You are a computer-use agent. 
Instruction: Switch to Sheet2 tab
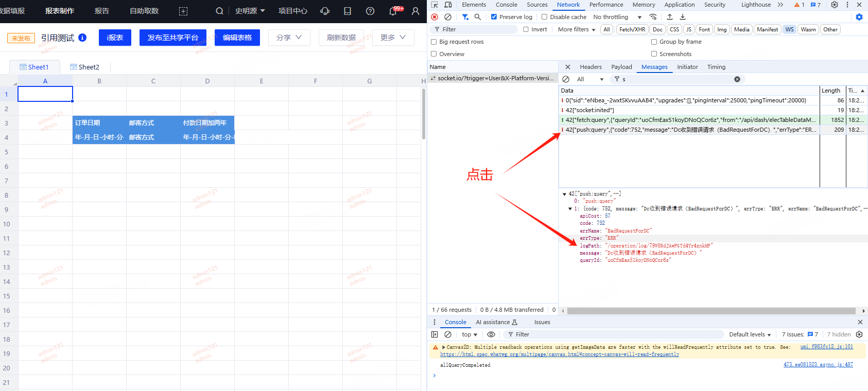(x=85, y=67)
